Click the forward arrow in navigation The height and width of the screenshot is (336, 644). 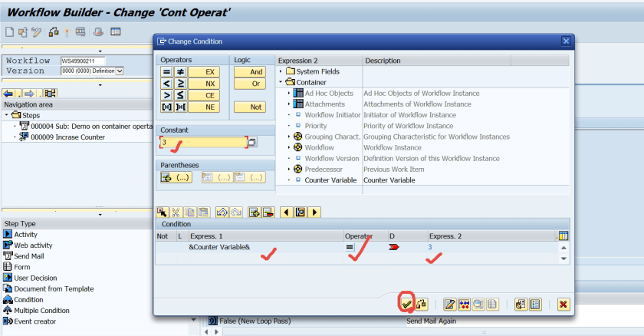click(x=29, y=94)
